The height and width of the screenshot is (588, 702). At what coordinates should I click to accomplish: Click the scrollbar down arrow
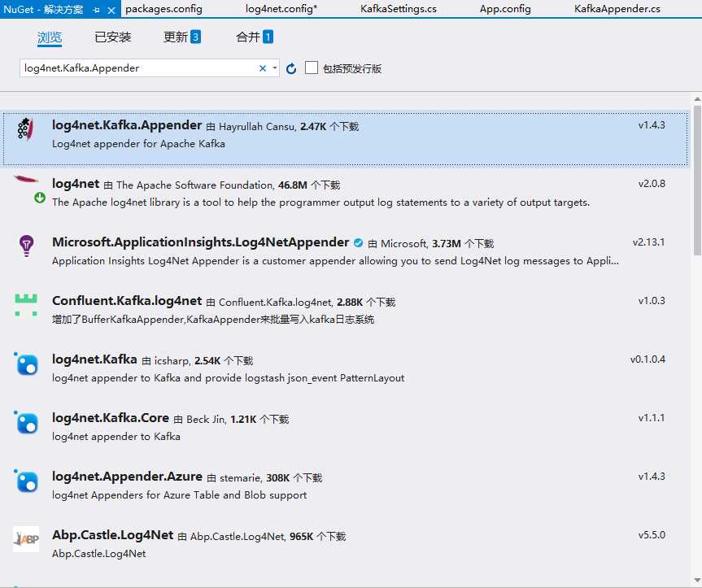coord(697,581)
